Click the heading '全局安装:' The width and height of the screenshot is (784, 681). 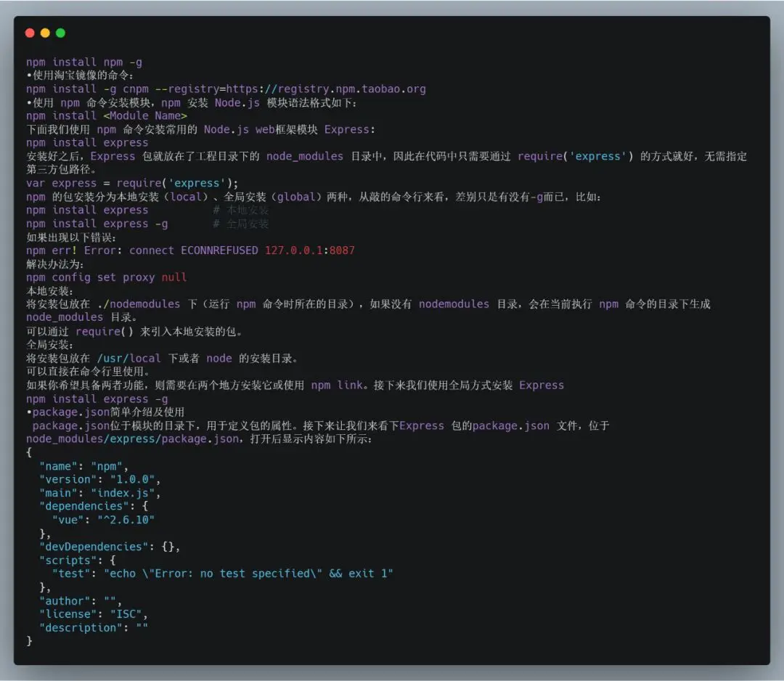click(x=49, y=345)
